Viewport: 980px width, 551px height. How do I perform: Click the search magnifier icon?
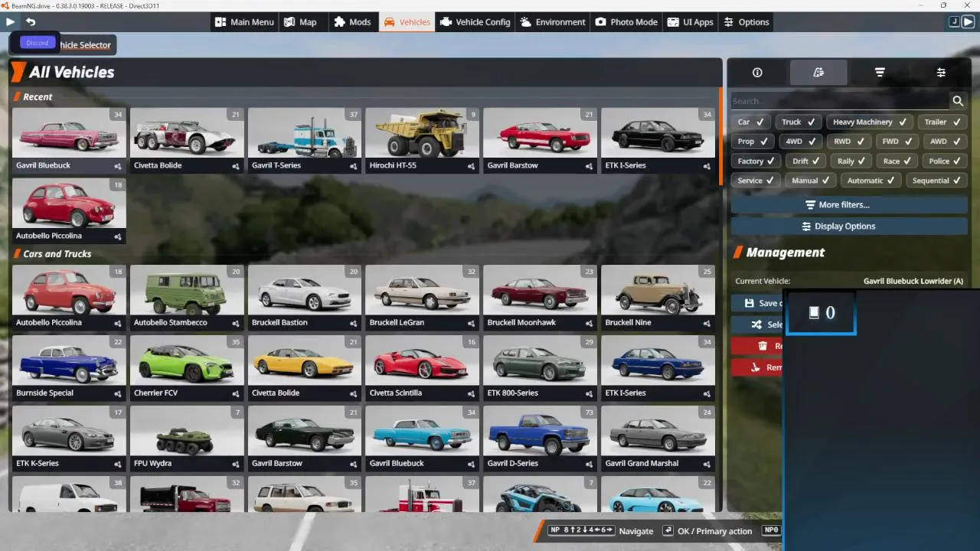(x=958, y=100)
